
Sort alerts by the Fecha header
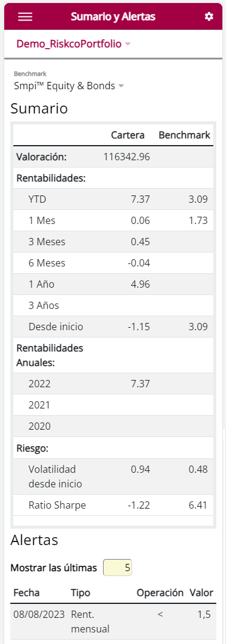(x=27, y=592)
